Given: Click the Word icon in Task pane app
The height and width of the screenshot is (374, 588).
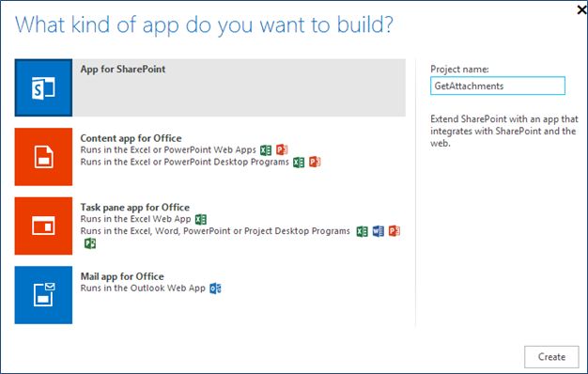Looking at the screenshot, I should coord(379,231).
